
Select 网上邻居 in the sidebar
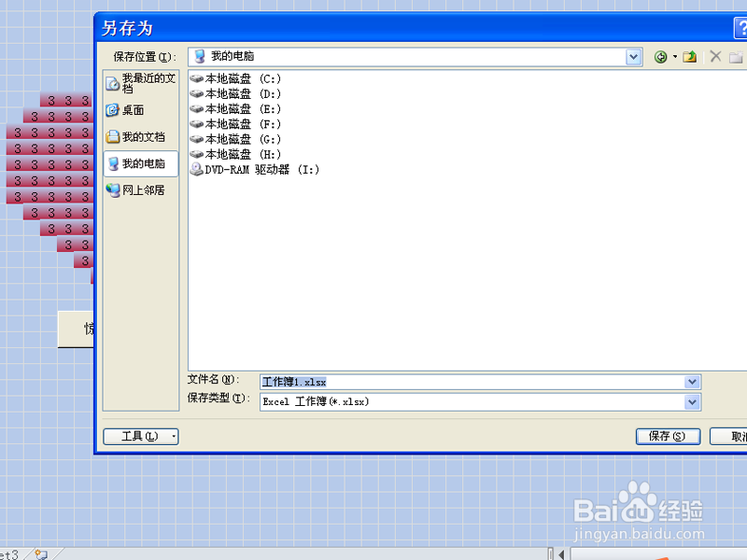pyautogui.click(x=142, y=190)
